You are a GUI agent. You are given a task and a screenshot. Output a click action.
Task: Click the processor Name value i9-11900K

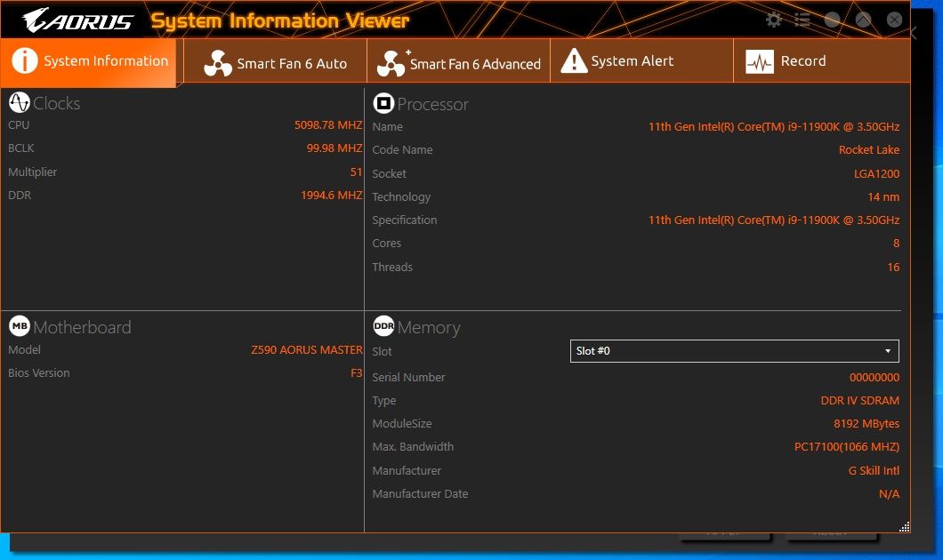click(x=774, y=127)
